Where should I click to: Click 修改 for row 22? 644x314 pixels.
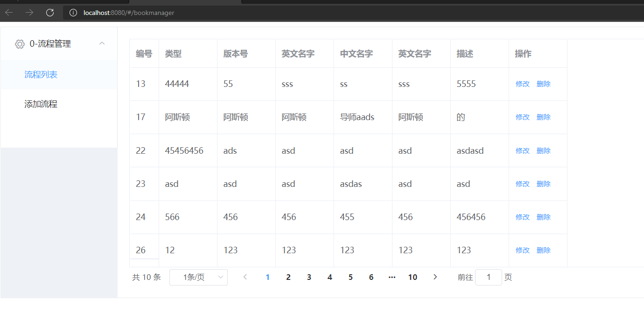point(523,151)
